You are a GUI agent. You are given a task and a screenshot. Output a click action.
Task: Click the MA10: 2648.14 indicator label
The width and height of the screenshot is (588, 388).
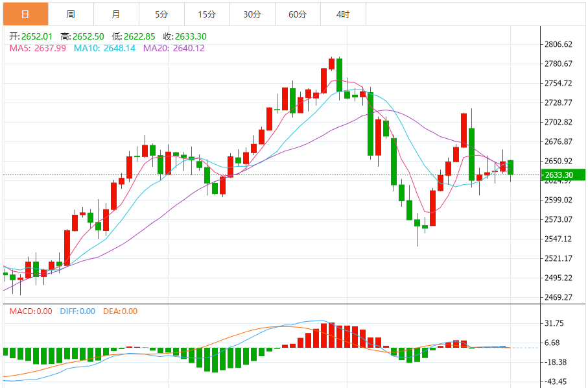[x=104, y=48]
